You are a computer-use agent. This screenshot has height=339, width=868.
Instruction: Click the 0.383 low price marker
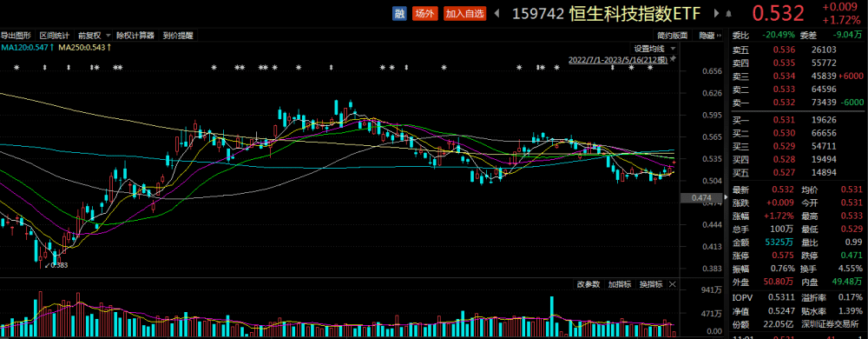[57, 266]
